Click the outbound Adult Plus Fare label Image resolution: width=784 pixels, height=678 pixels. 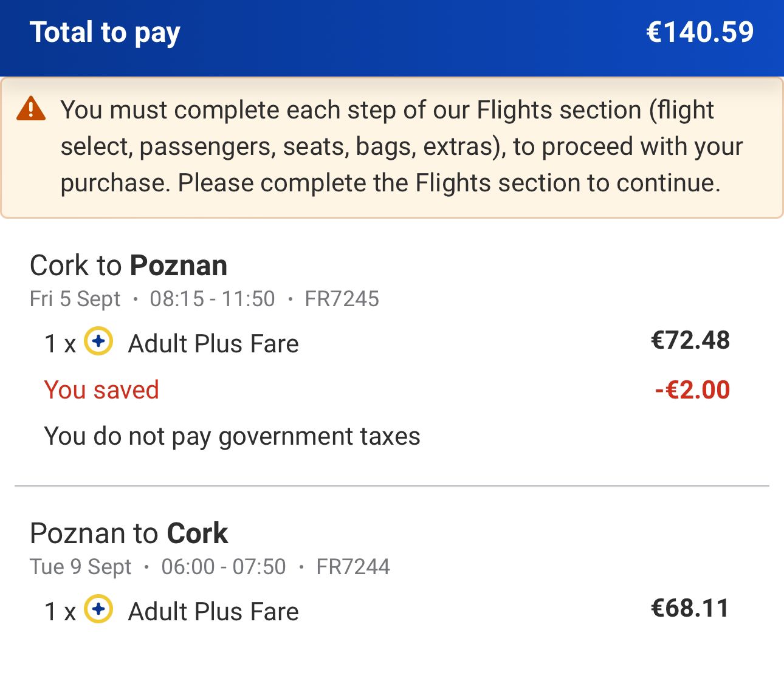pyautogui.click(x=213, y=344)
